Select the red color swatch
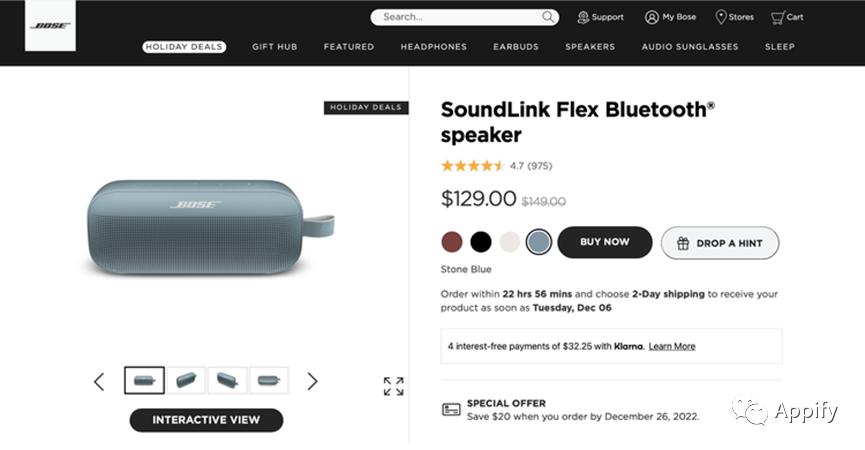The width and height of the screenshot is (865, 450). point(452,242)
